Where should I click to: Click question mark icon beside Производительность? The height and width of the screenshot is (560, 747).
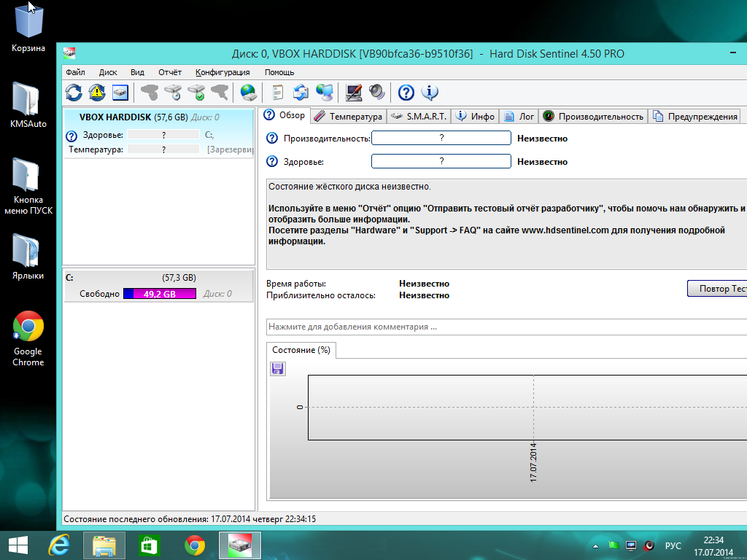coord(272,138)
